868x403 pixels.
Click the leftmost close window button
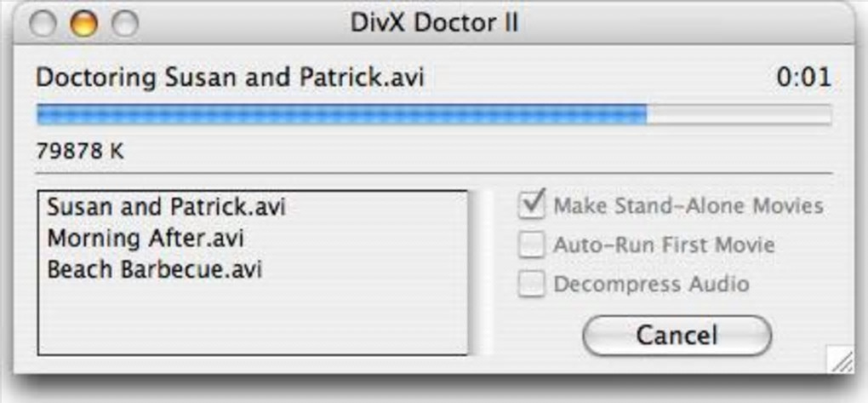pos(43,24)
